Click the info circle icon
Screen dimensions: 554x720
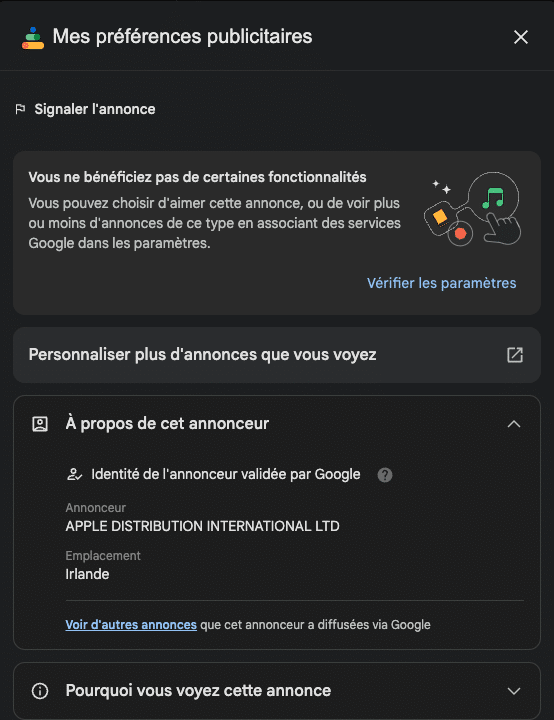40,691
